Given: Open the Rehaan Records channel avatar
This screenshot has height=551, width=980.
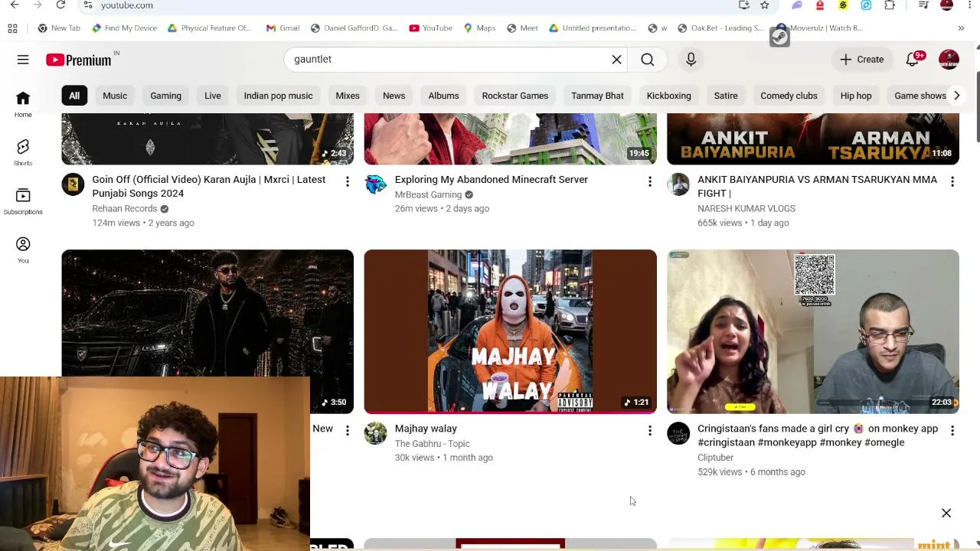Looking at the screenshot, I should (x=73, y=184).
